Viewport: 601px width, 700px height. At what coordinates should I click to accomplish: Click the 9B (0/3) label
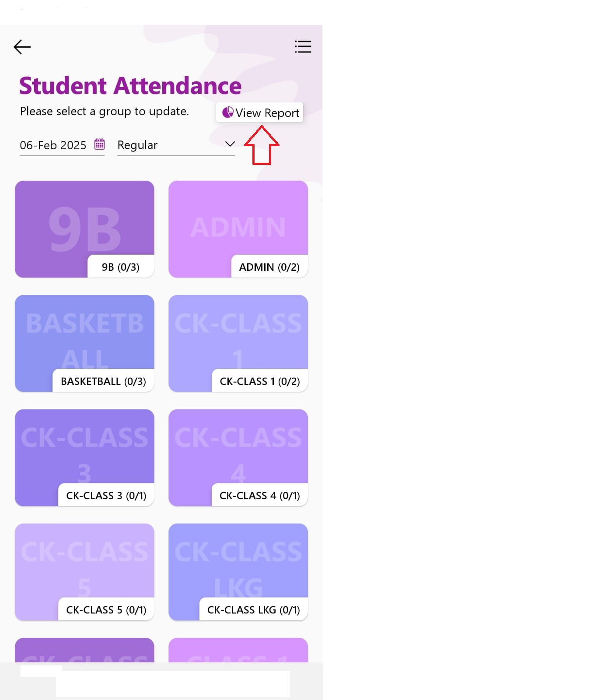[x=121, y=267]
